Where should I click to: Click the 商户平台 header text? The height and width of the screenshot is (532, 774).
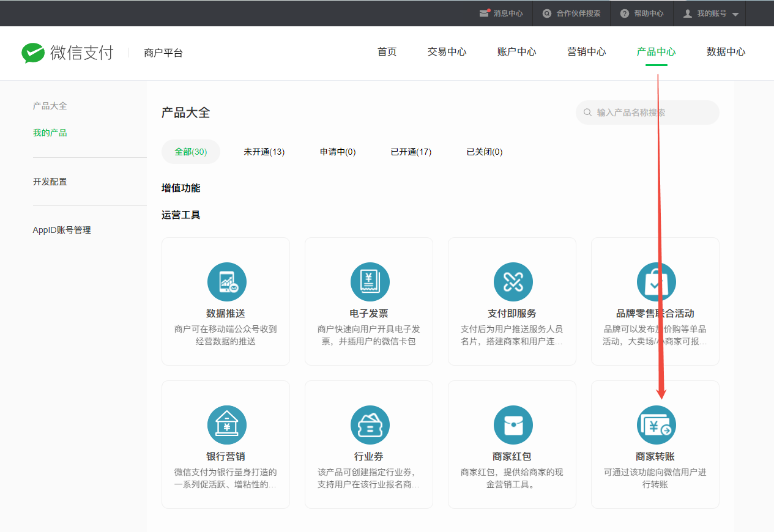(163, 53)
